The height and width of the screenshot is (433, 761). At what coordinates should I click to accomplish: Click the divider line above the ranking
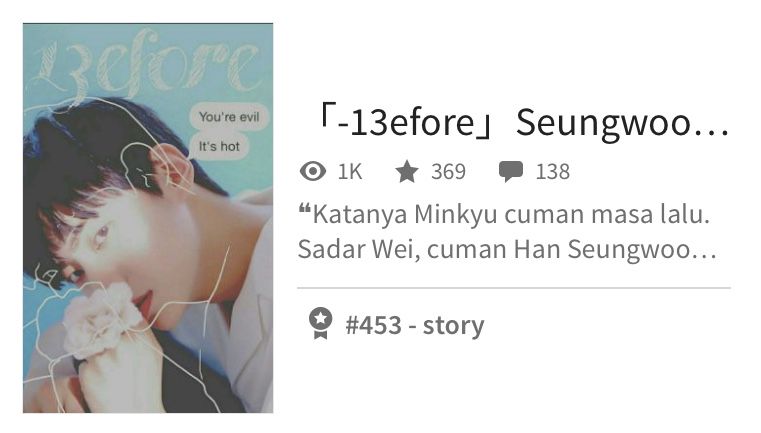pos(514,288)
